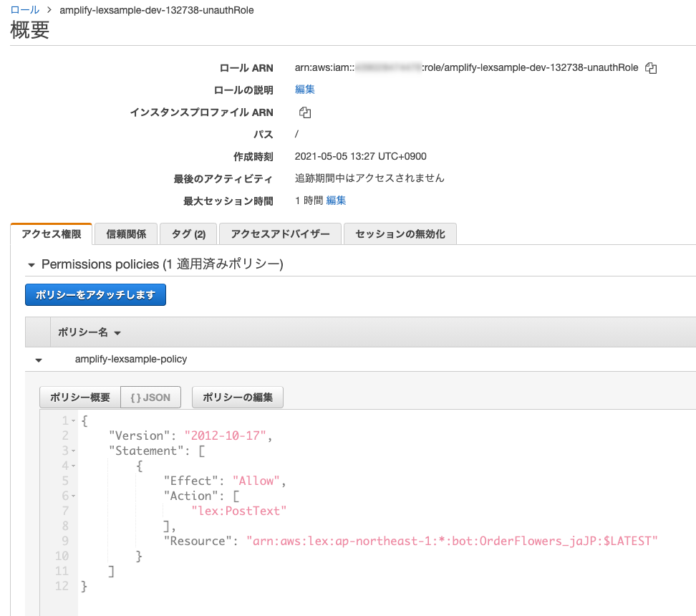This screenshot has width=696, height=616.
Task: Collapse the amplify-lexsample-policy details row
Action: (38, 360)
